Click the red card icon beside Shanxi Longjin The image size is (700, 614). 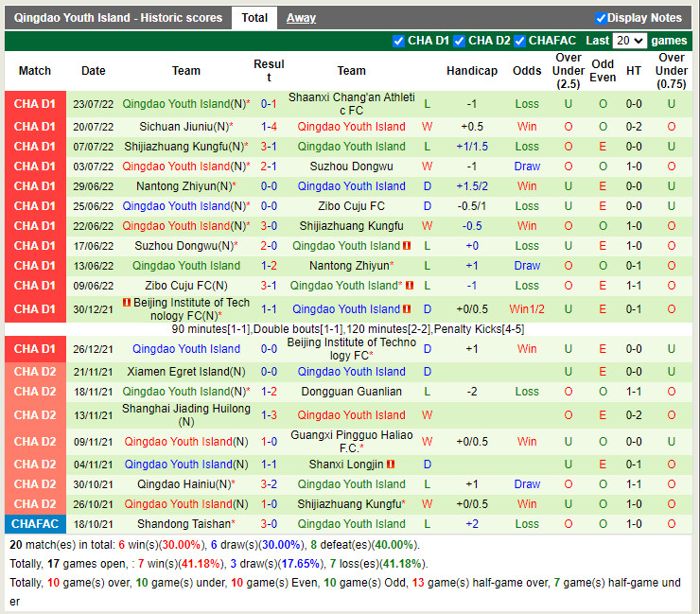pos(391,465)
